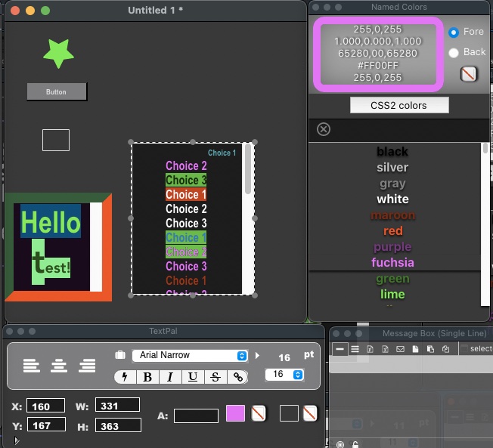Viewport: 493px width, 448px height.
Task: Switch Message Box to multi-line mode
Action: point(354,349)
